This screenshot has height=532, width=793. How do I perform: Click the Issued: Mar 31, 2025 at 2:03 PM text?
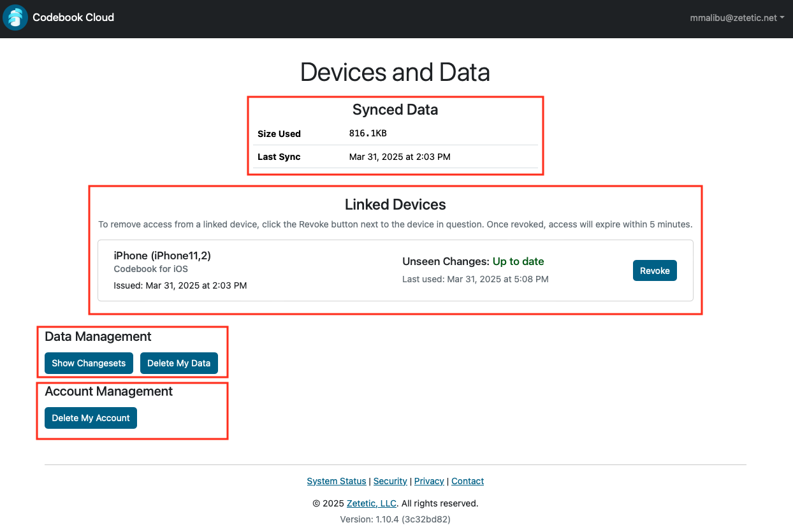point(180,285)
